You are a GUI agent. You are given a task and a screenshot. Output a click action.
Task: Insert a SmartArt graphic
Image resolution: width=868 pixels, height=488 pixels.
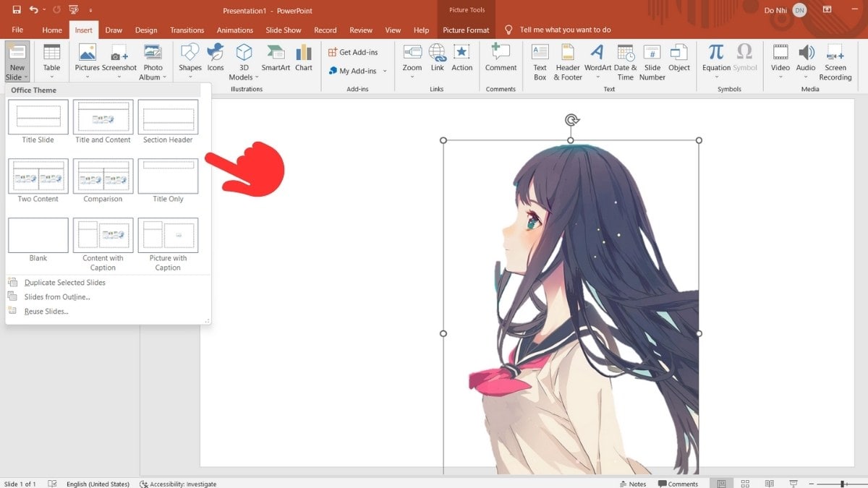pos(276,58)
